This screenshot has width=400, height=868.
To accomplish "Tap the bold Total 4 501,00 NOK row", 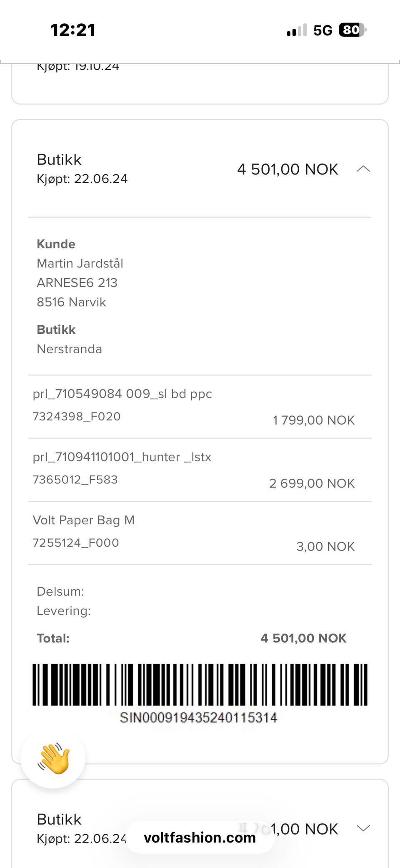I will coord(192,638).
